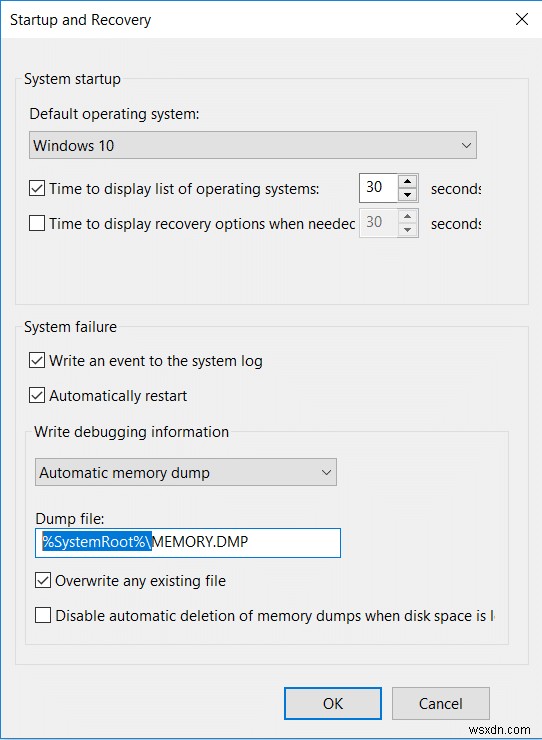The height and width of the screenshot is (740, 542).
Task: Click the Dump file label
Action: pyautogui.click(x=70, y=519)
